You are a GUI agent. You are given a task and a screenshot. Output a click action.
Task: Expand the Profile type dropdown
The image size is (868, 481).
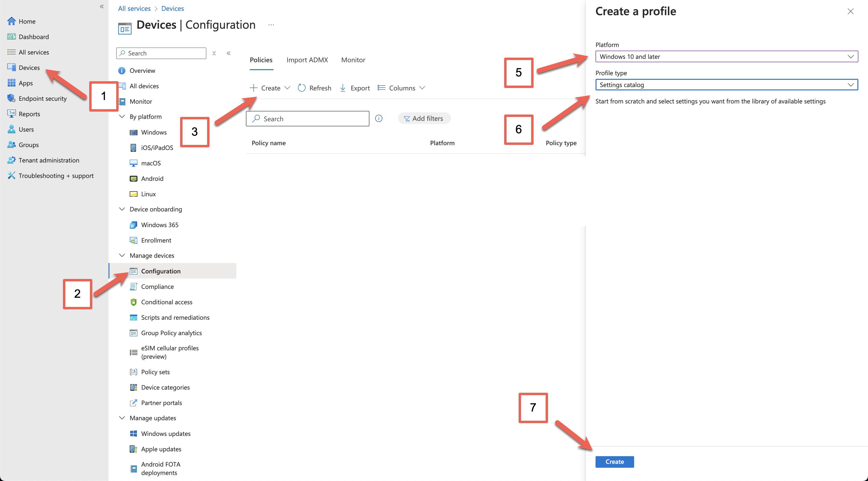pos(851,85)
